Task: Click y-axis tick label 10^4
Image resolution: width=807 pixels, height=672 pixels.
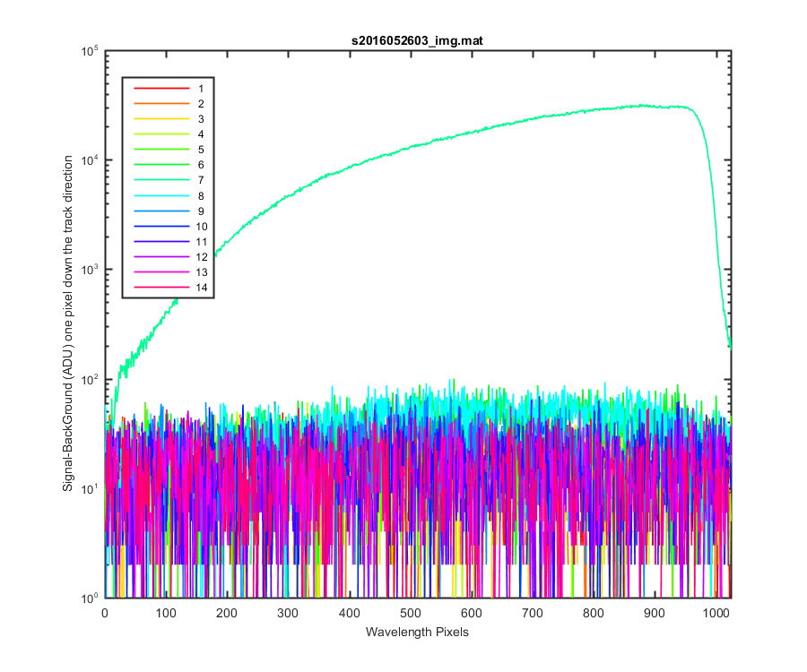Action: tap(90, 161)
